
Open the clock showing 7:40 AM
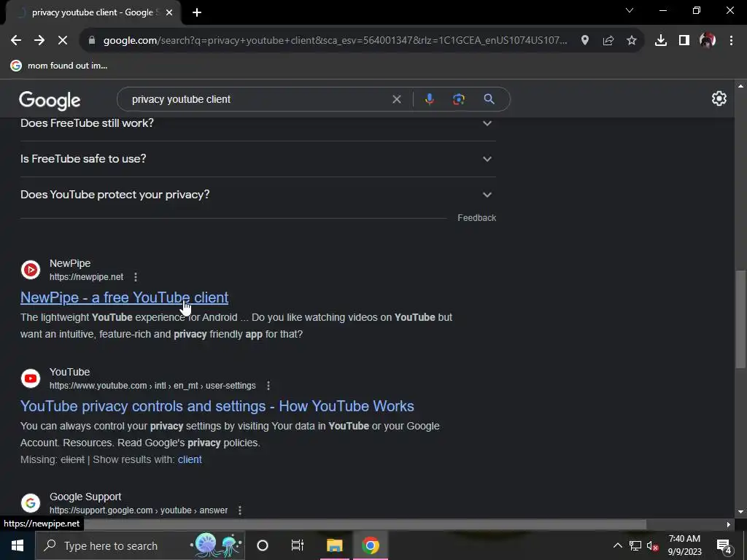684,545
